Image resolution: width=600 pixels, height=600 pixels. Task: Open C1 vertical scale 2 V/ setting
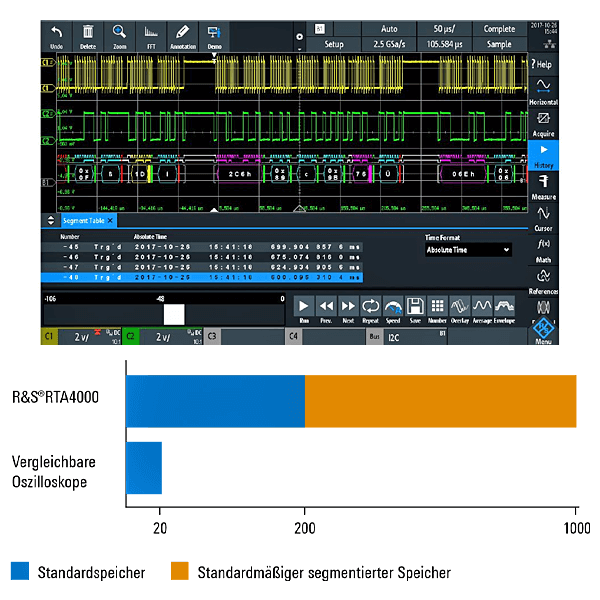82,337
